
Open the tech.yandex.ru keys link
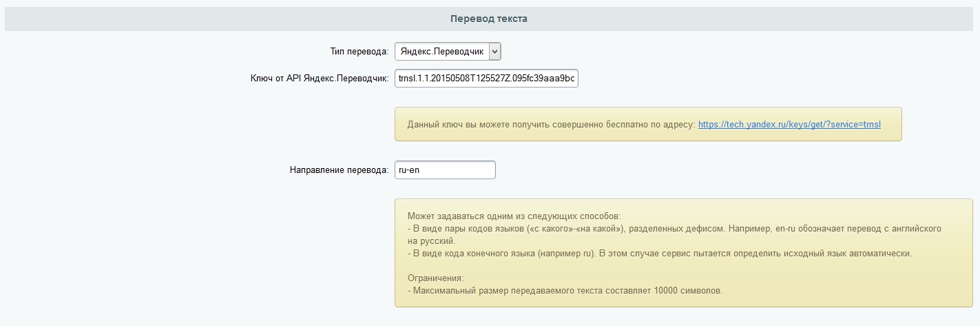pos(789,125)
